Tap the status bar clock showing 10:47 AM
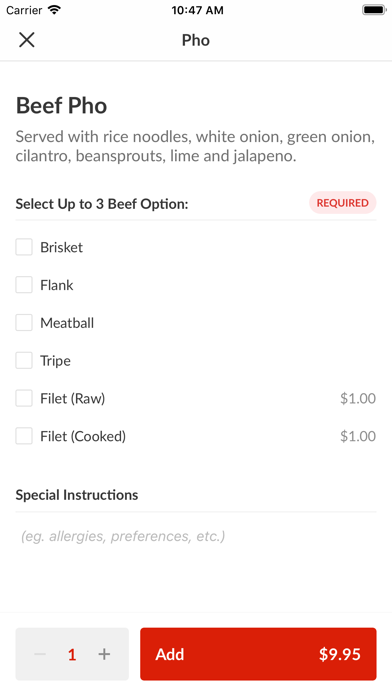 pyautogui.click(x=197, y=10)
